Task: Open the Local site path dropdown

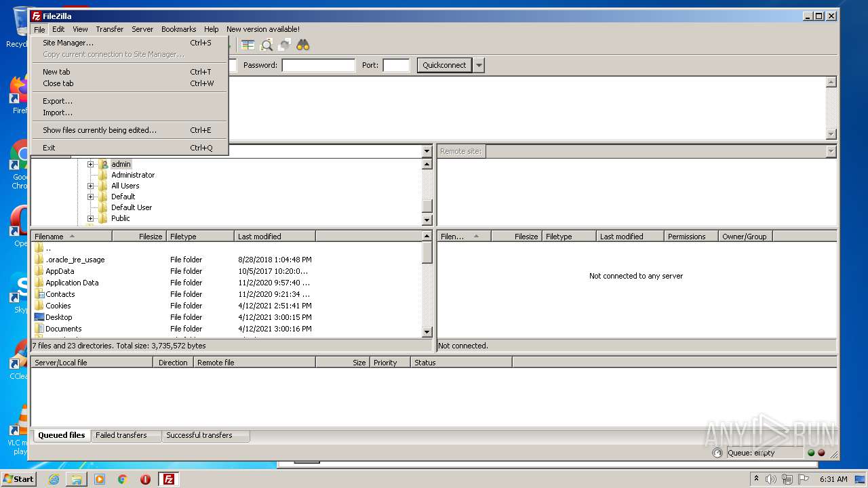Action: coord(427,151)
